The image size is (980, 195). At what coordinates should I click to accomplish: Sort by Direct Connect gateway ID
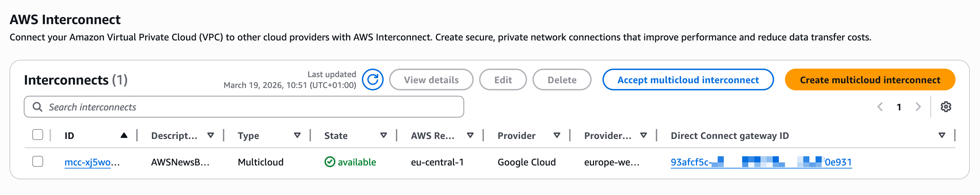click(942, 135)
